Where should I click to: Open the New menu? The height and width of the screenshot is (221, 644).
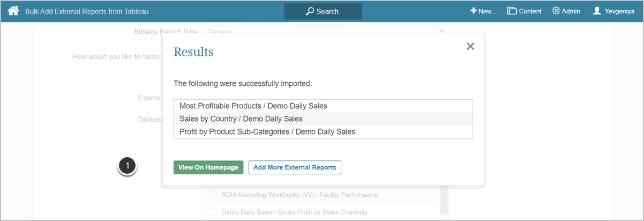483,11
